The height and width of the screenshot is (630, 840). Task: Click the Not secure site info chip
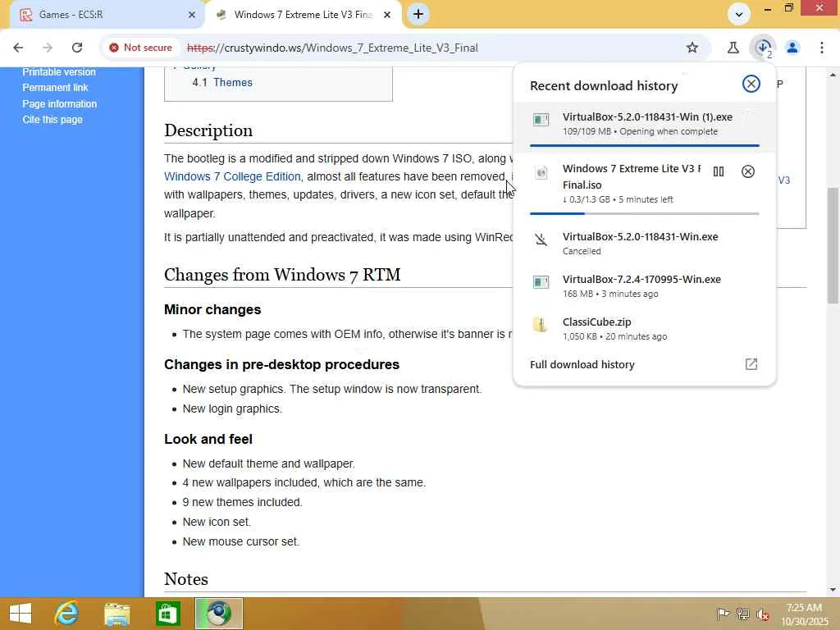point(141,48)
